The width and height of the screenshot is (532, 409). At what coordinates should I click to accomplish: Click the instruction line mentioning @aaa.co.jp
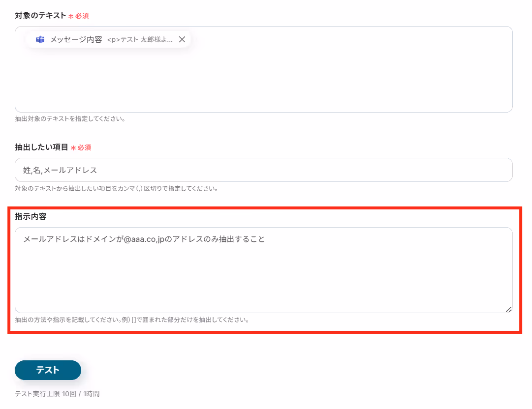pyautogui.click(x=144, y=239)
